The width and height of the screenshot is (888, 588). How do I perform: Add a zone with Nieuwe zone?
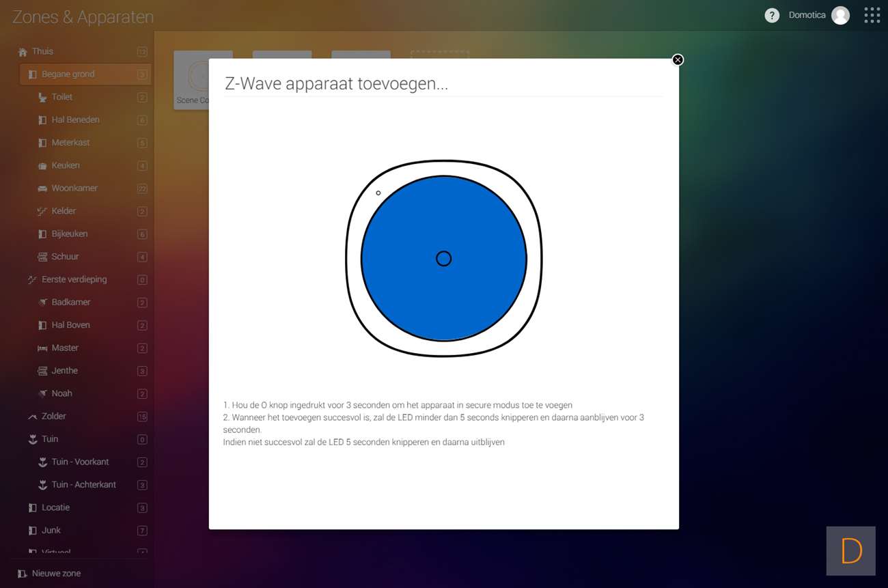pyautogui.click(x=49, y=574)
